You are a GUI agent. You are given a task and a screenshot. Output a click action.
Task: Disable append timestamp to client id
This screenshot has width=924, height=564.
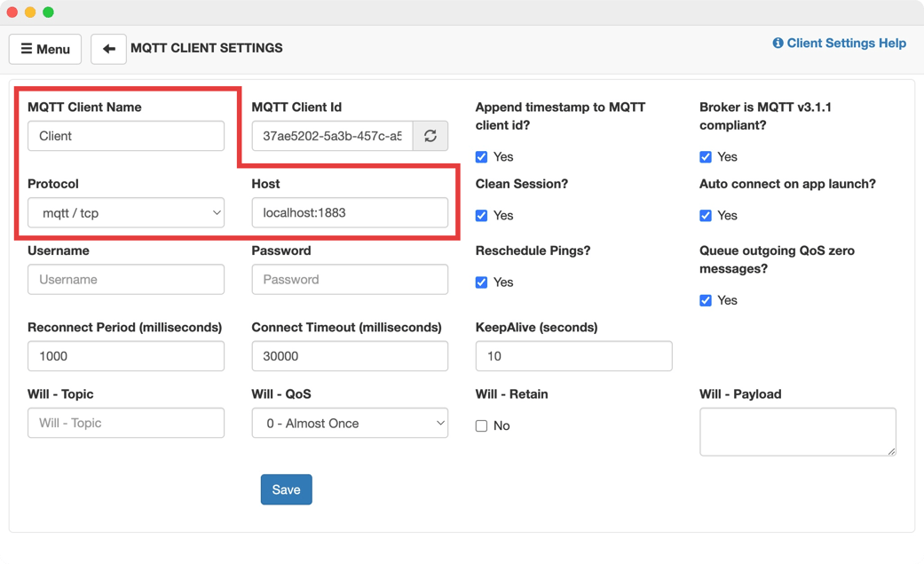point(480,156)
